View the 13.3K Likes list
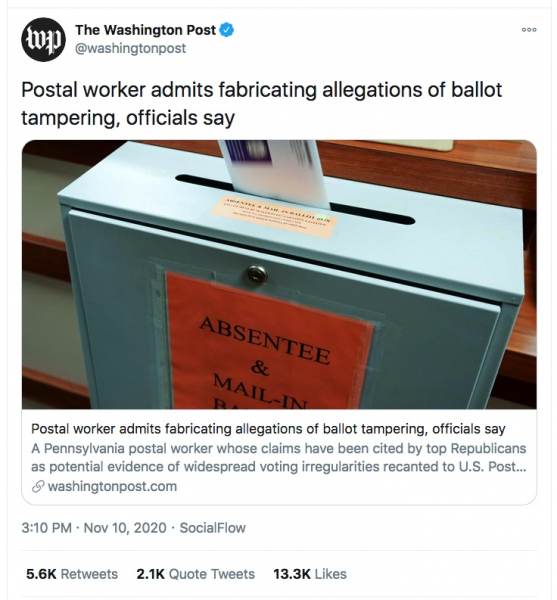557x600 pixels. click(310, 574)
